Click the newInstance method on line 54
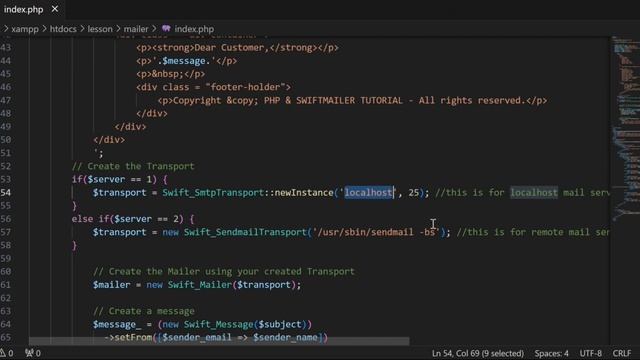The height and width of the screenshot is (360, 640). [304, 193]
